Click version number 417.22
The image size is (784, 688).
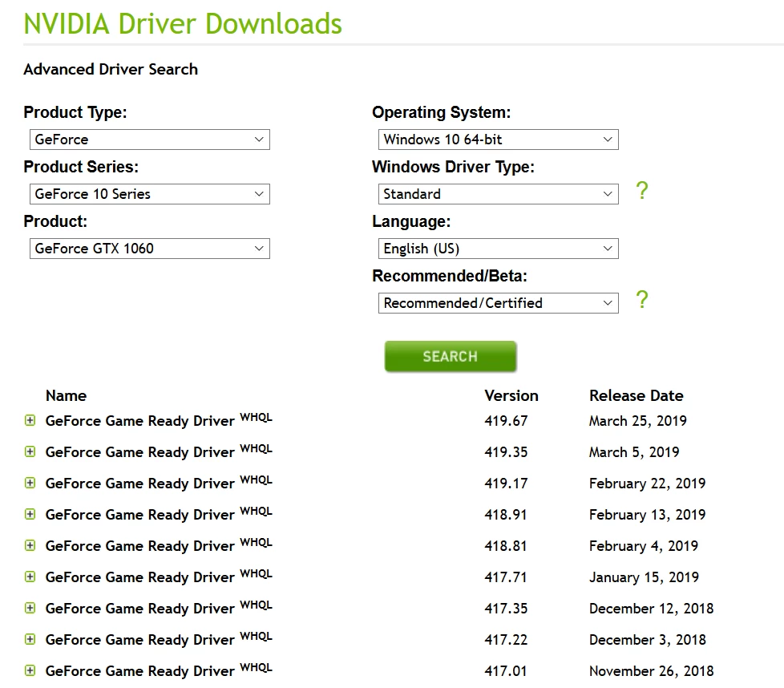pos(506,640)
